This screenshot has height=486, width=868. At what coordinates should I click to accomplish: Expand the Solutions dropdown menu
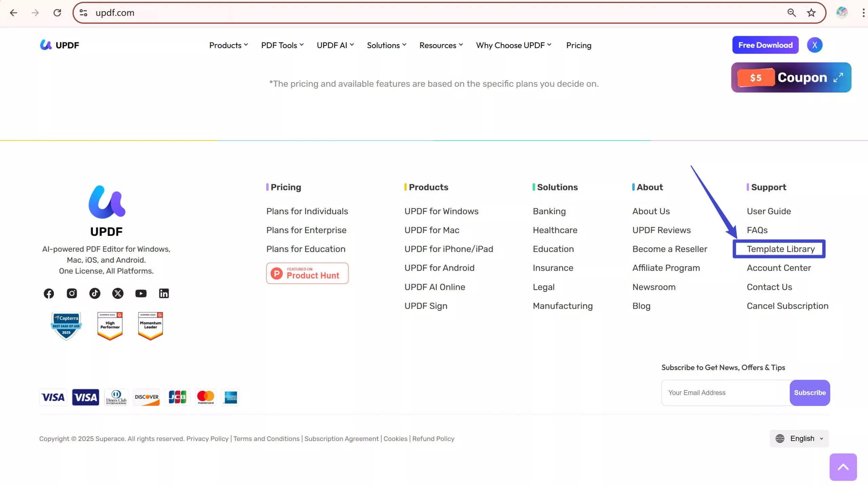pyautogui.click(x=387, y=45)
